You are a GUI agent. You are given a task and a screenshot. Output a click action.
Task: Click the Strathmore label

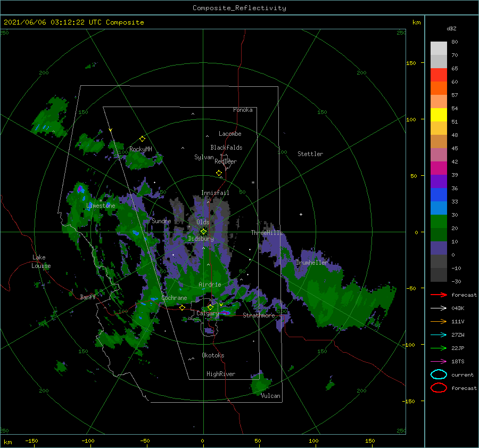[x=259, y=315]
